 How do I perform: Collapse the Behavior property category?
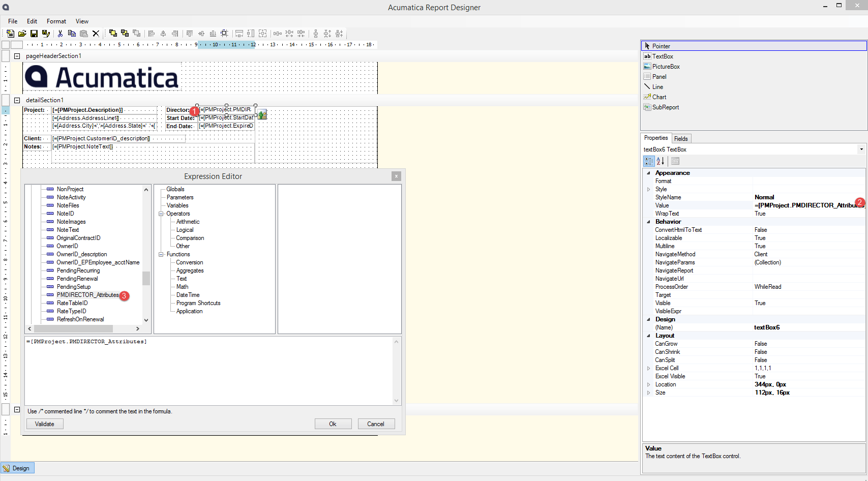648,222
